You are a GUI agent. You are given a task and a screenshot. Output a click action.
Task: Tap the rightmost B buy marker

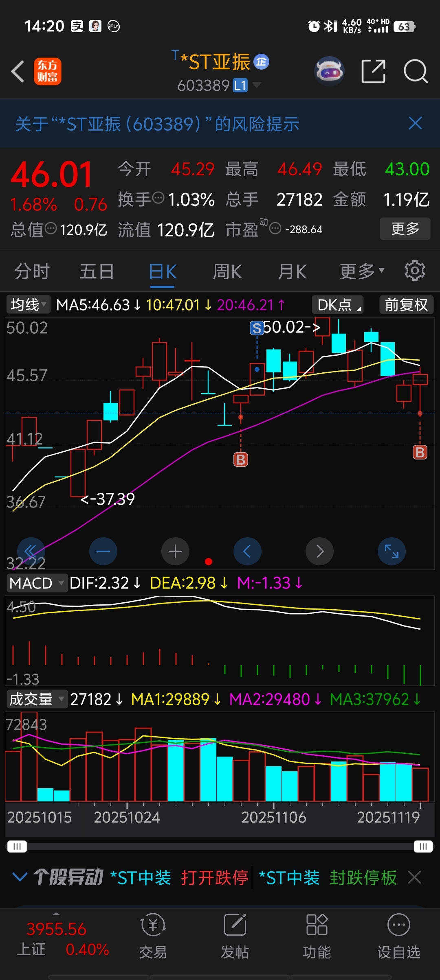pos(420,452)
